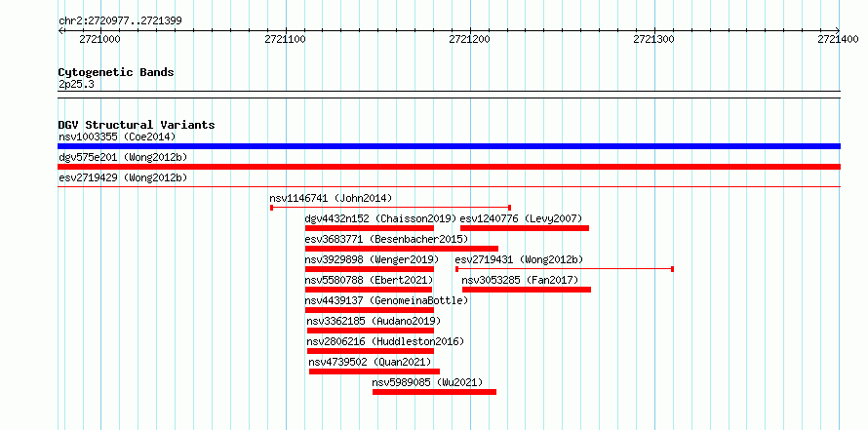Click the dgv4432n152 (Chaisson2019) label
Image resolution: width=868 pixels, height=430 pixels.
tap(381, 218)
